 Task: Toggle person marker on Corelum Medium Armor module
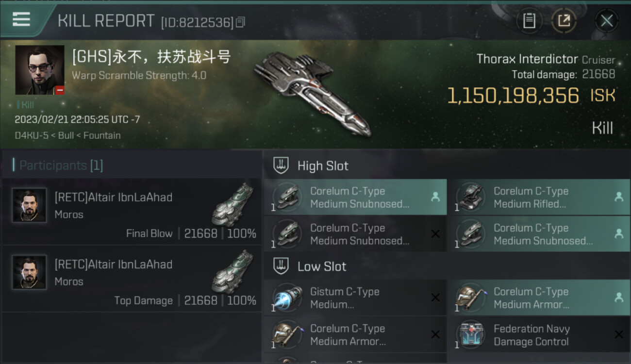click(x=619, y=298)
